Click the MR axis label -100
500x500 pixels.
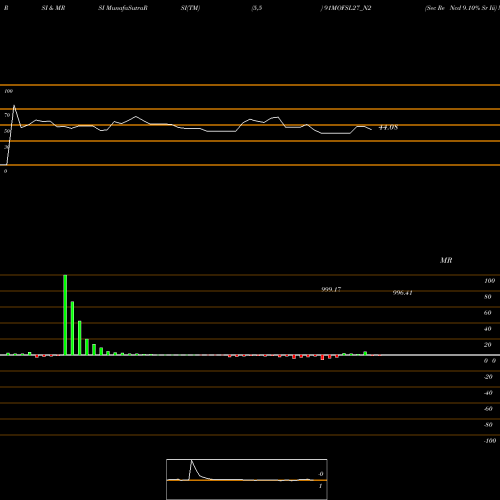click(490, 441)
